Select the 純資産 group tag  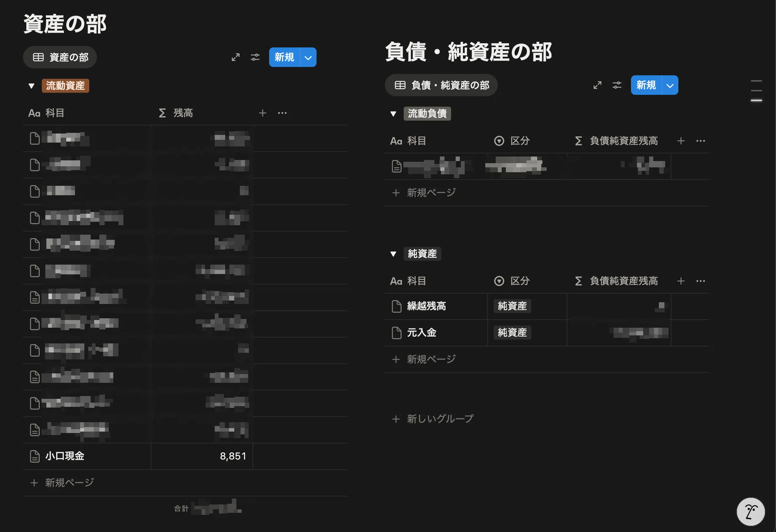[x=423, y=254]
